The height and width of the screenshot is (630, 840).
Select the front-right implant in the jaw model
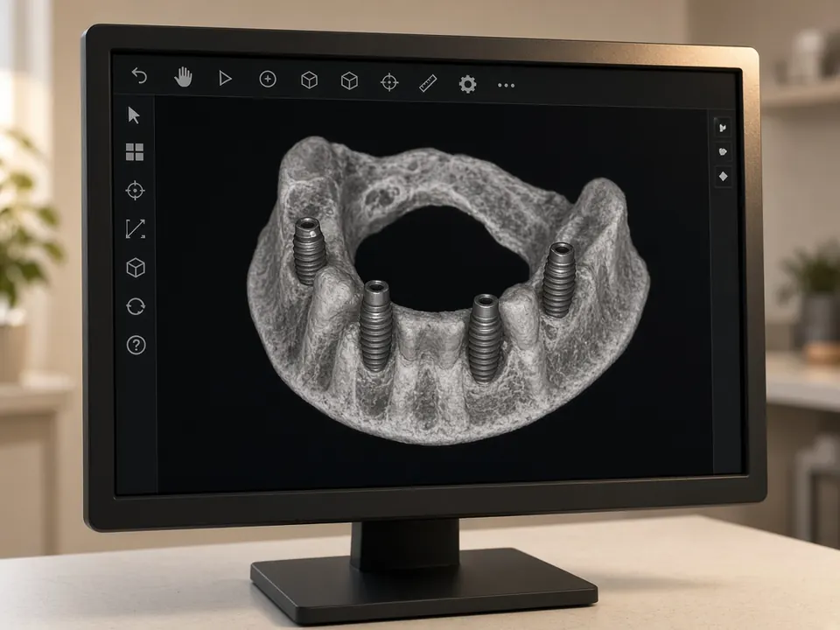(x=485, y=338)
